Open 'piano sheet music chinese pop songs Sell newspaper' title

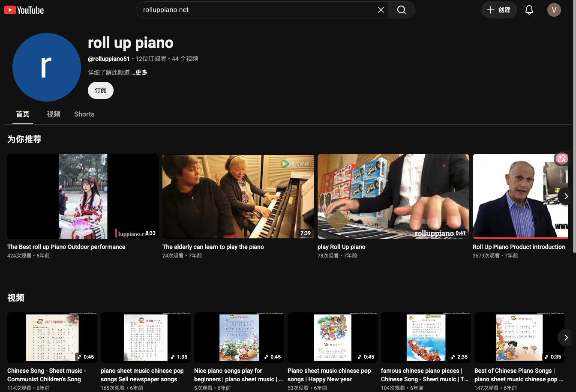[x=142, y=375]
